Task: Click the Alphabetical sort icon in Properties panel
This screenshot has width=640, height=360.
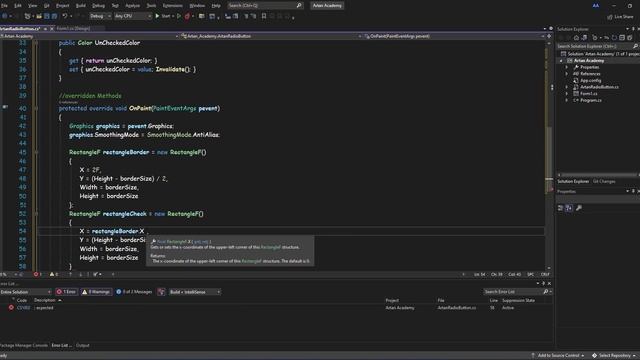Action: [569, 208]
